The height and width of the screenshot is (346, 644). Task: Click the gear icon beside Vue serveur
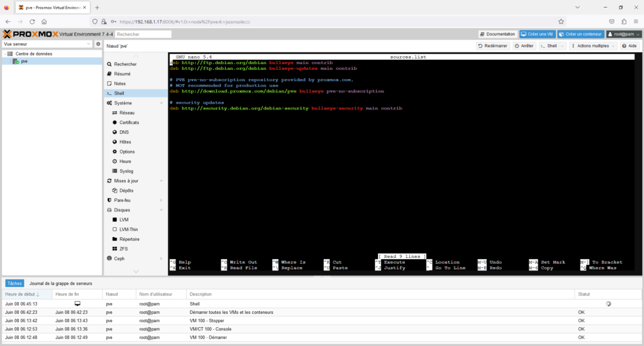pyautogui.click(x=98, y=44)
